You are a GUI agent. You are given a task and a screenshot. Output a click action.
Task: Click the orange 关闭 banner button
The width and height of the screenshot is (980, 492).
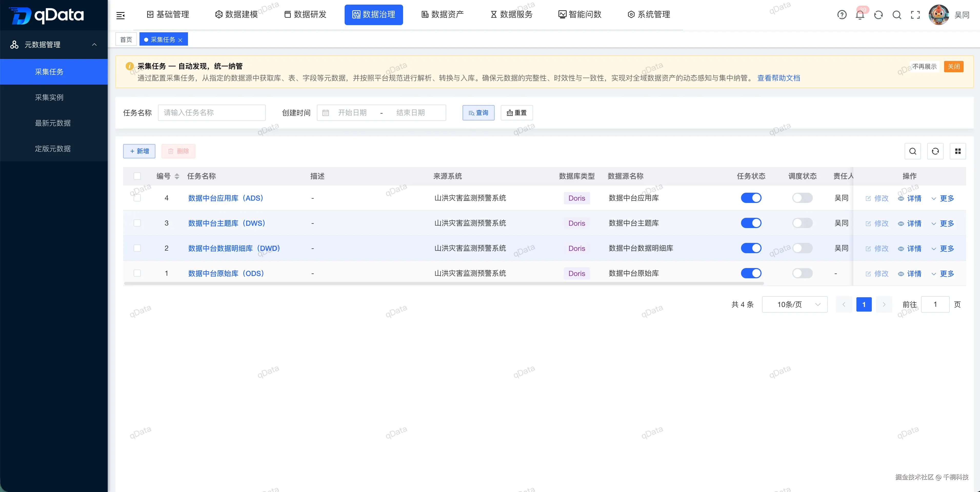point(953,67)
